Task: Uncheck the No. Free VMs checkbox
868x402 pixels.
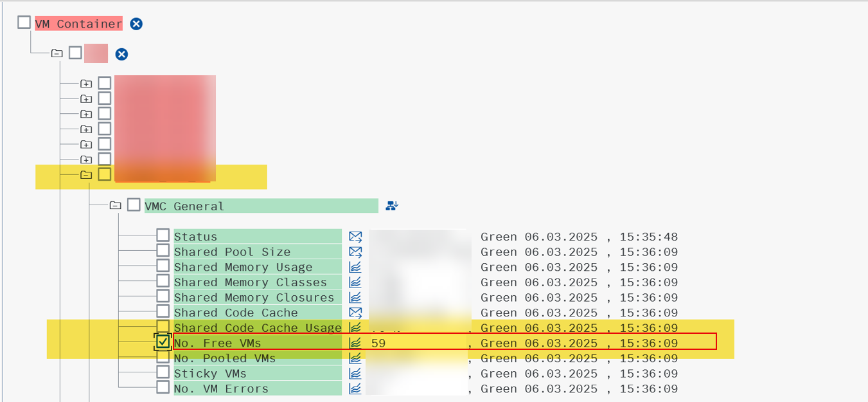Action: tap(163, 342)
